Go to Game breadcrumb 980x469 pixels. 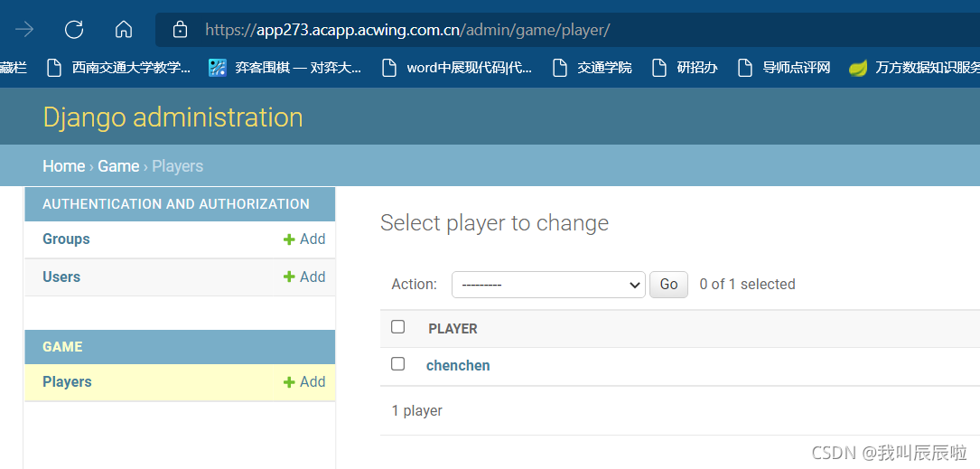coord(118,165)
